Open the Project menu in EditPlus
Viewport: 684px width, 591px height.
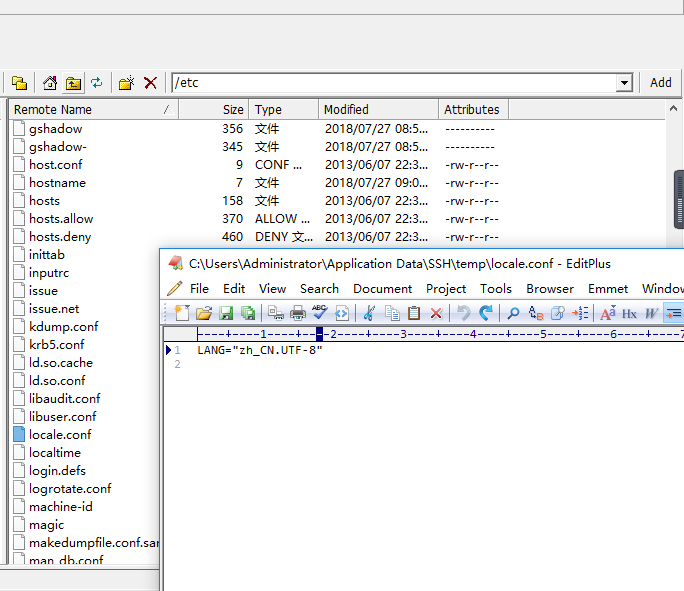(x=446, y=289)
